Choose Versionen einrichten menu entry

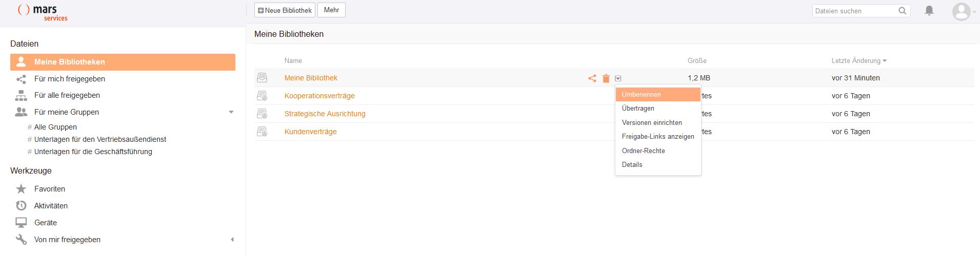tap(652, 123)
